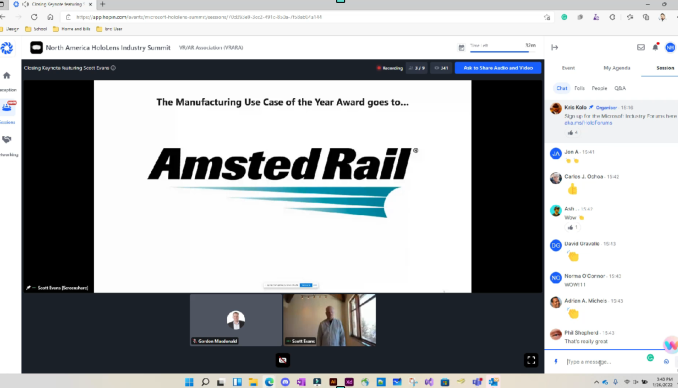Open File Explorer from the taskbar

(x=253, y=382)
